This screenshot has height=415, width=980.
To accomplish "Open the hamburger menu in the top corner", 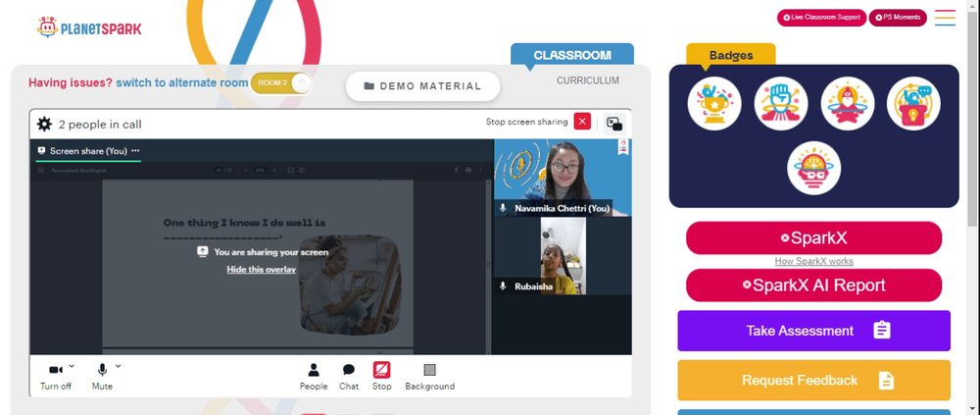I will tap(945, 18).
